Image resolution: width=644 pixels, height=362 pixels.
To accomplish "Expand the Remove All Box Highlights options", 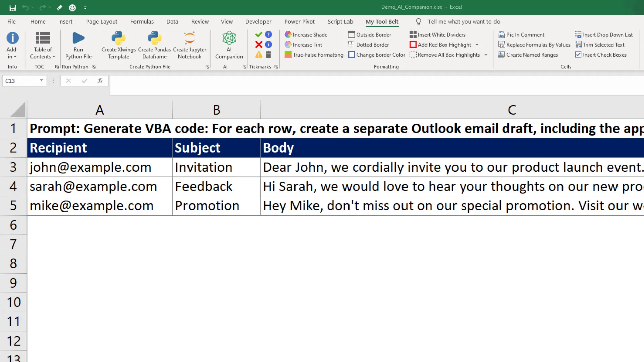I will pyautogui.click(x=486, y=55).
